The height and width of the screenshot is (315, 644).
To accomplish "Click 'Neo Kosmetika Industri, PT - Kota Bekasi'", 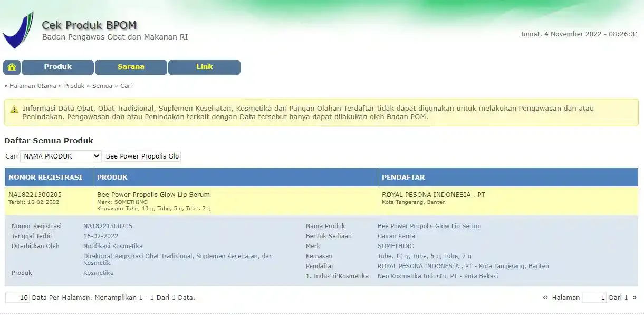I will (438, 276).
